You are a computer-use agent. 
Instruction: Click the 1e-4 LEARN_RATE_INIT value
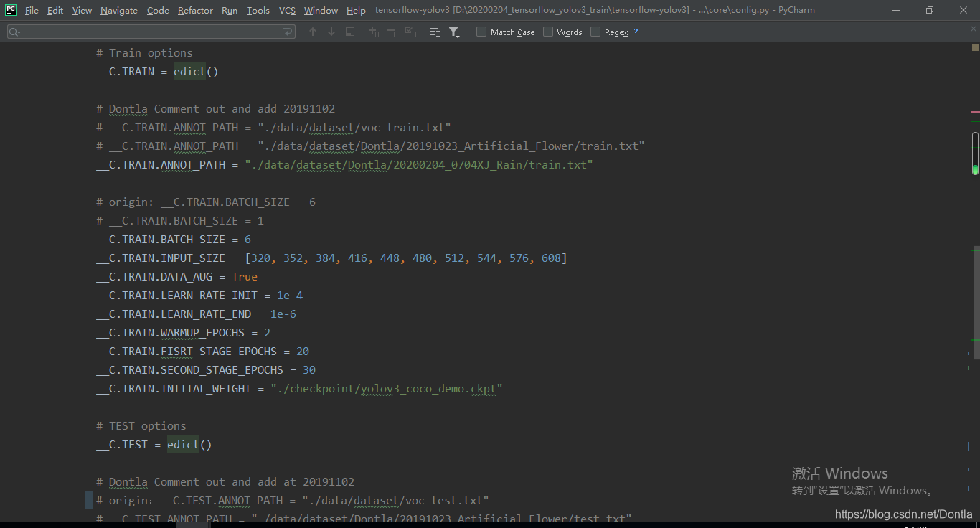(290, 295)
